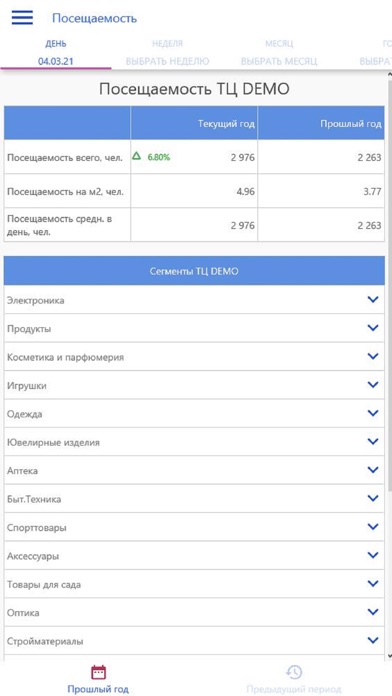Select the ДЕНЬ tab
Image resolution: width=392 pixels, height=696 pixels.
click(x=56, y=44)
